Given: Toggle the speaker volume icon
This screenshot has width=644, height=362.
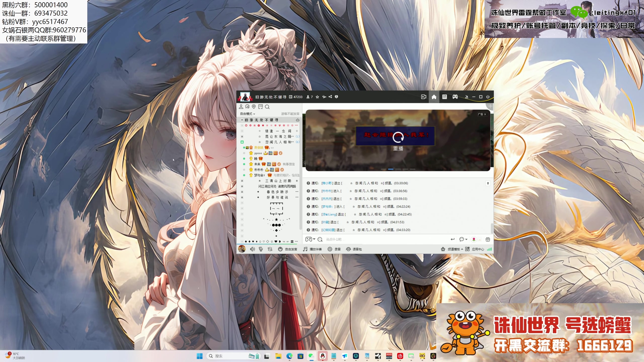Looking at the screenshot, I should 252,249.
